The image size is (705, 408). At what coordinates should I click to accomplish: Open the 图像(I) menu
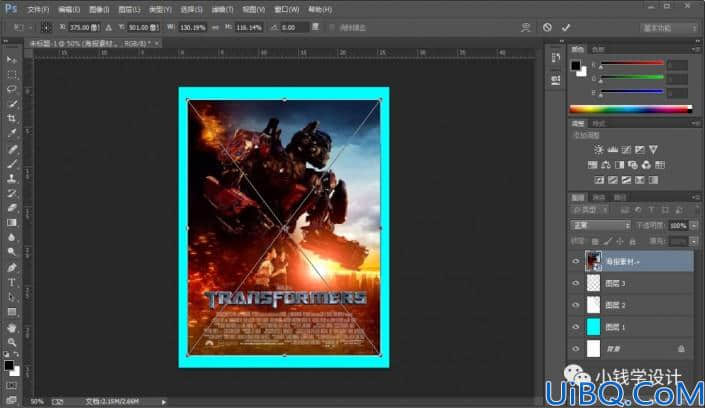[x=99, y=9]
